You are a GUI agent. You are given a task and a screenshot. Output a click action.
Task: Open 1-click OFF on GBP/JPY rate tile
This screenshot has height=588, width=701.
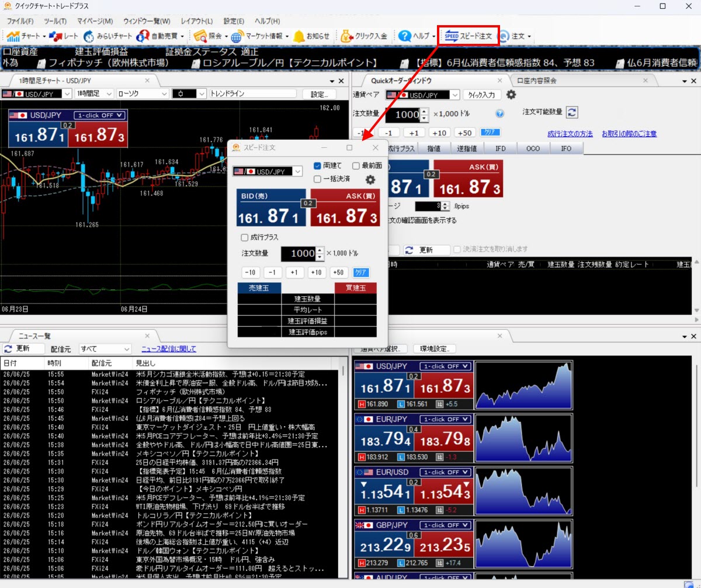(x=446, y=525)
